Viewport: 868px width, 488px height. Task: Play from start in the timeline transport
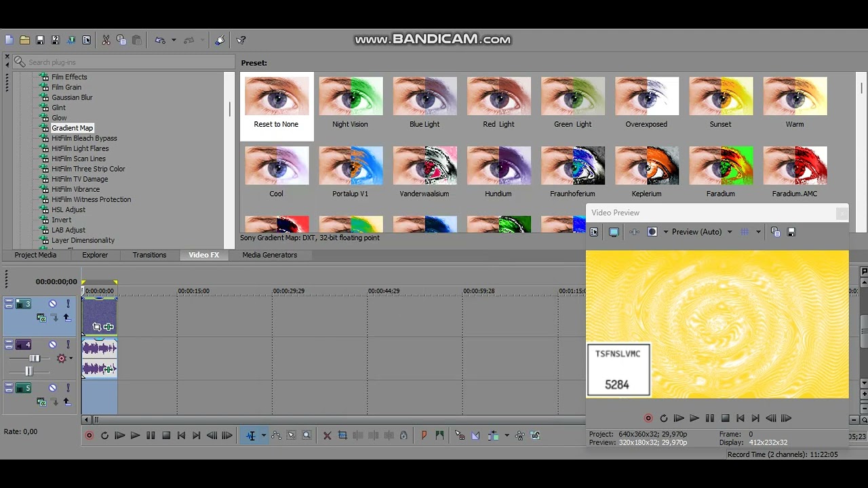pos(119,436)
